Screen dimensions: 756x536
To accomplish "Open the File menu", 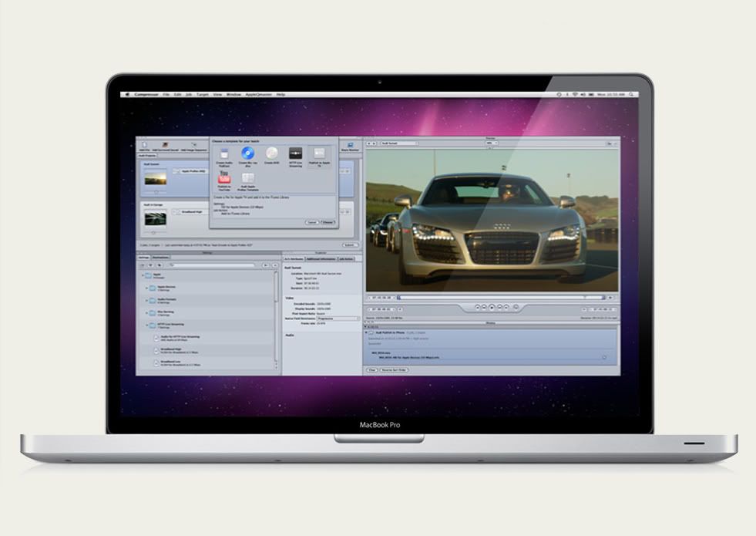I will pyautogui.click(x=166, y=95).
